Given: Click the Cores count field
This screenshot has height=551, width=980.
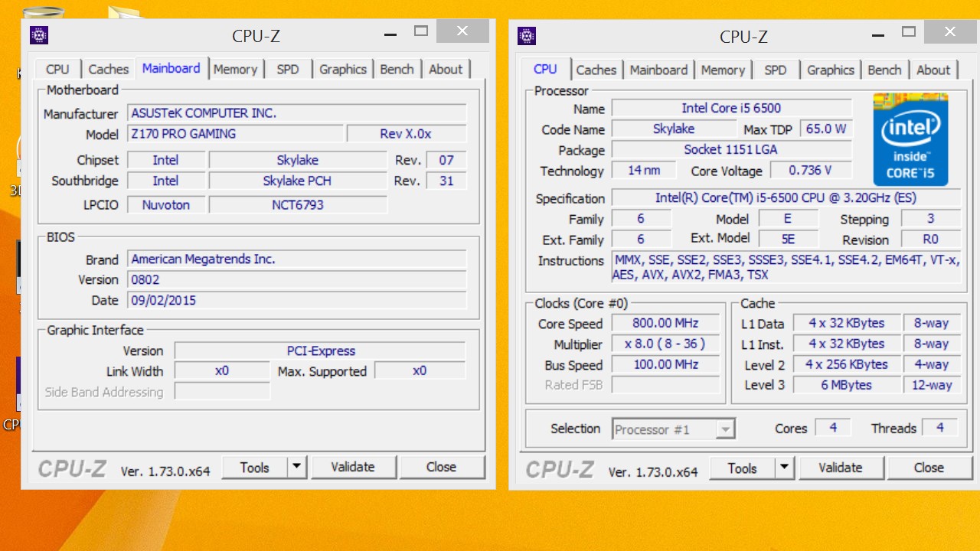Looking at the screenshot, I should tap(833, 428).
